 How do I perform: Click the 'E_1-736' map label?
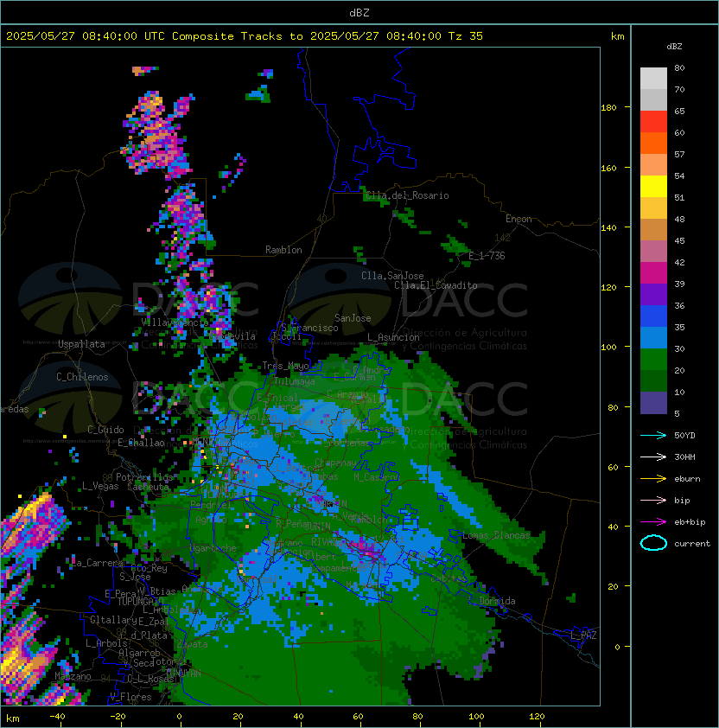click(x=487, y=256)
